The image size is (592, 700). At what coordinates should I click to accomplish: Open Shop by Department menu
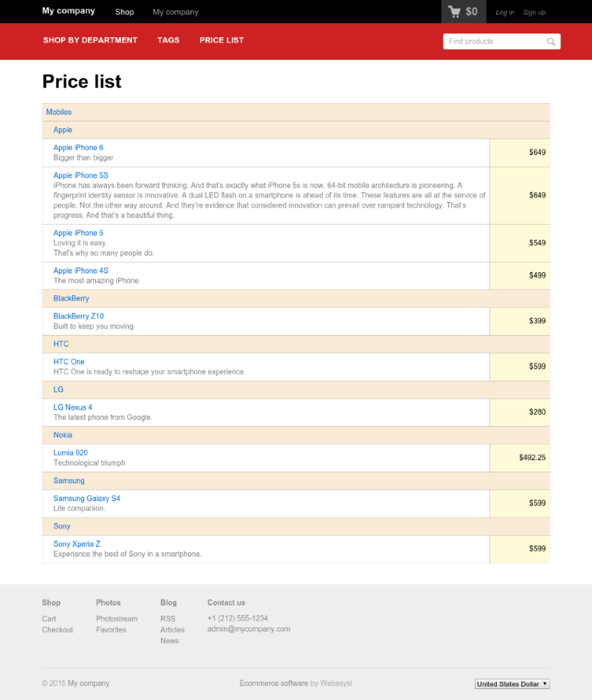(90, 40)
